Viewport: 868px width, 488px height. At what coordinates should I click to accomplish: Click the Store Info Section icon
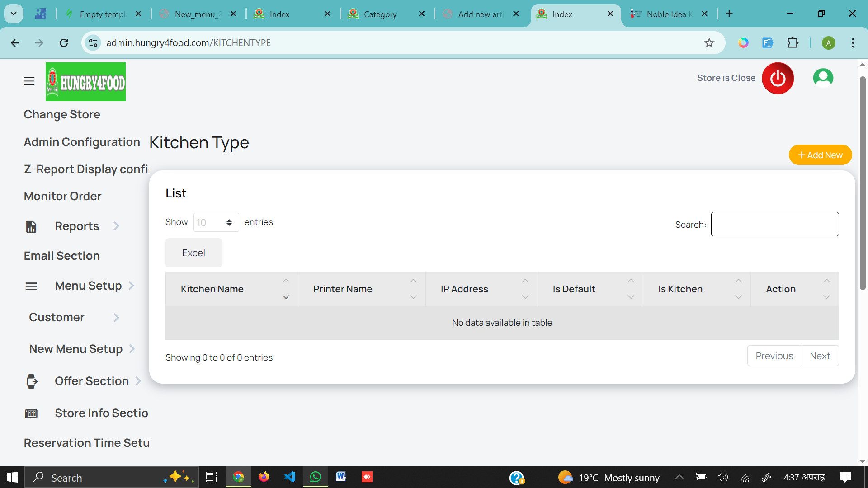(x=31, y=413)
